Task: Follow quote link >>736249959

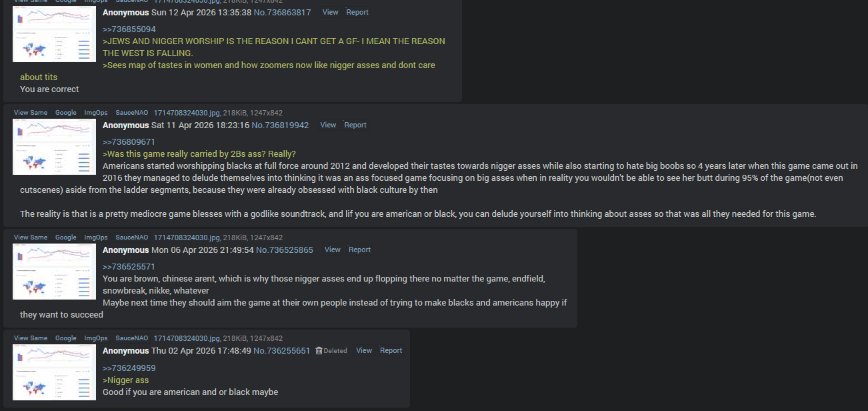Action: click(129, 368)
